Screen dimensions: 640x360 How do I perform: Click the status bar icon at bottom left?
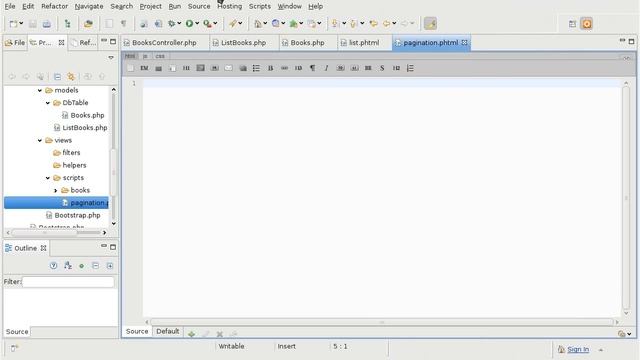click(14, 348)
